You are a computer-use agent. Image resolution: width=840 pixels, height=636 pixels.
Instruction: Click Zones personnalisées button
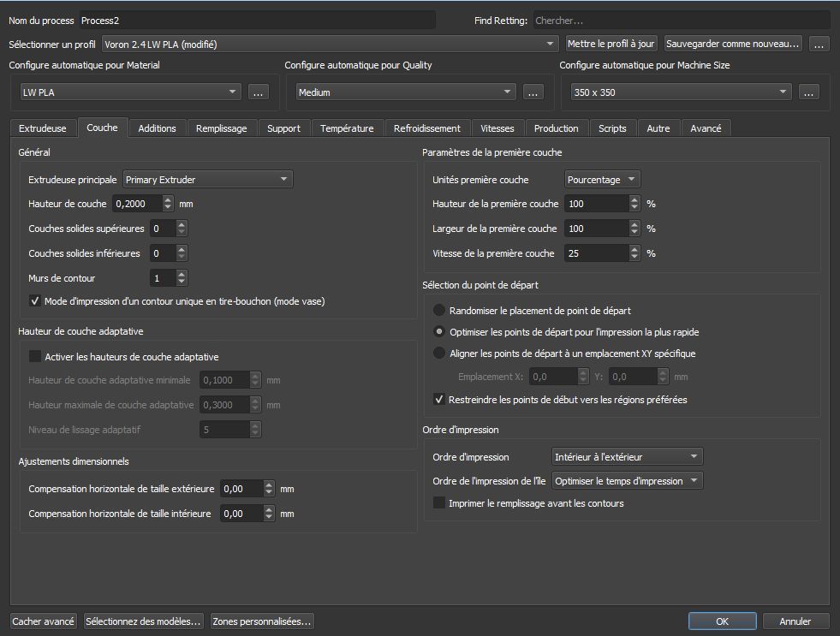262,621
